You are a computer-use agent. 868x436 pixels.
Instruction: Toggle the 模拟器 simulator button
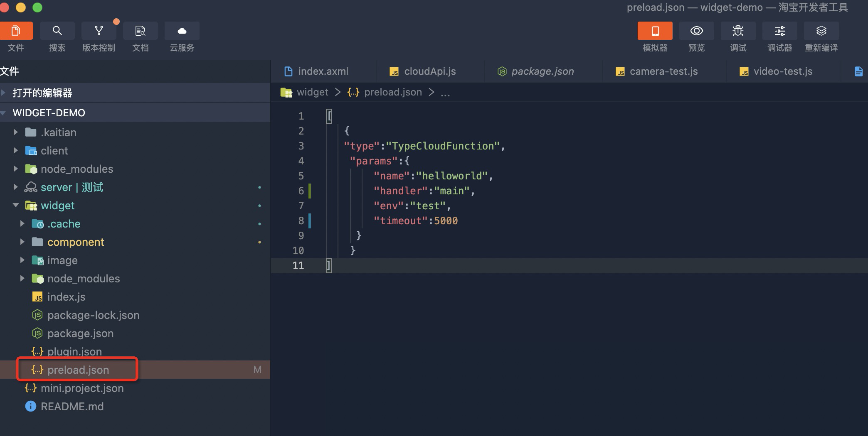[x=655, y=31]
